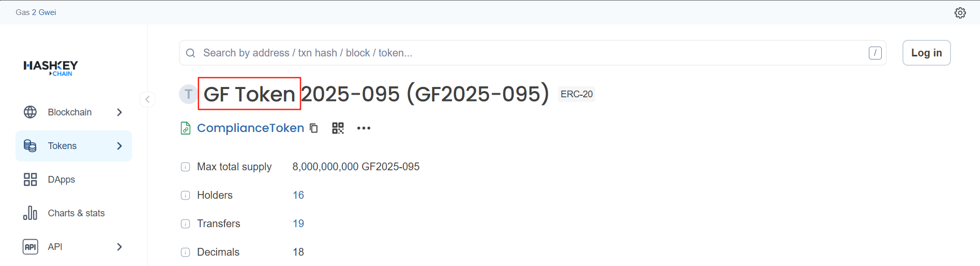Expand the Blockchain menu chevron

tap(119, 112)
